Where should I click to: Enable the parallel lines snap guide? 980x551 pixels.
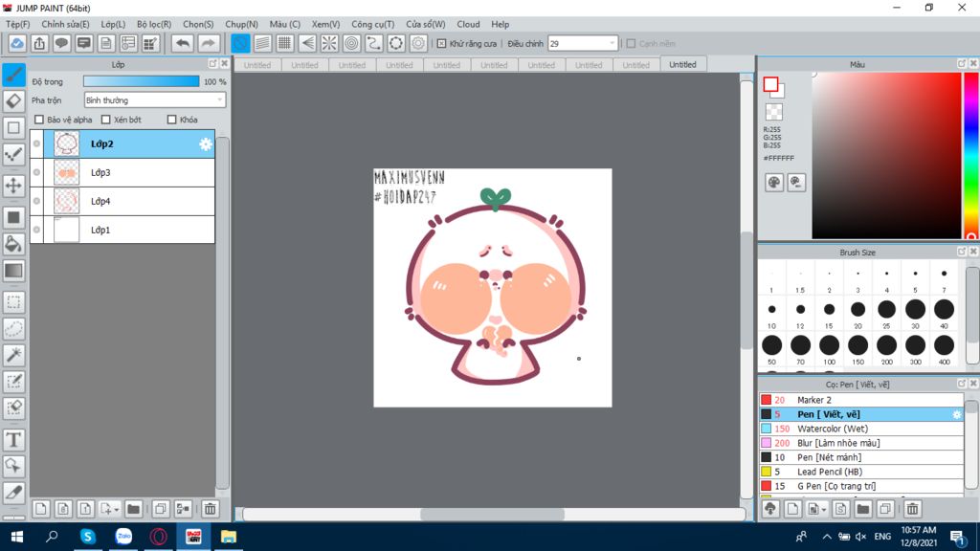pos(262,44)
